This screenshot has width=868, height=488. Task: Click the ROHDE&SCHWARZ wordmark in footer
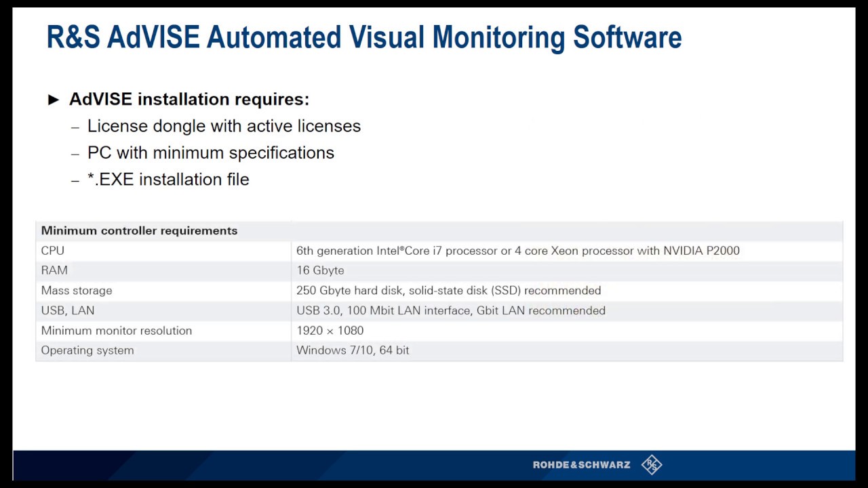click(x=581, y=465)
